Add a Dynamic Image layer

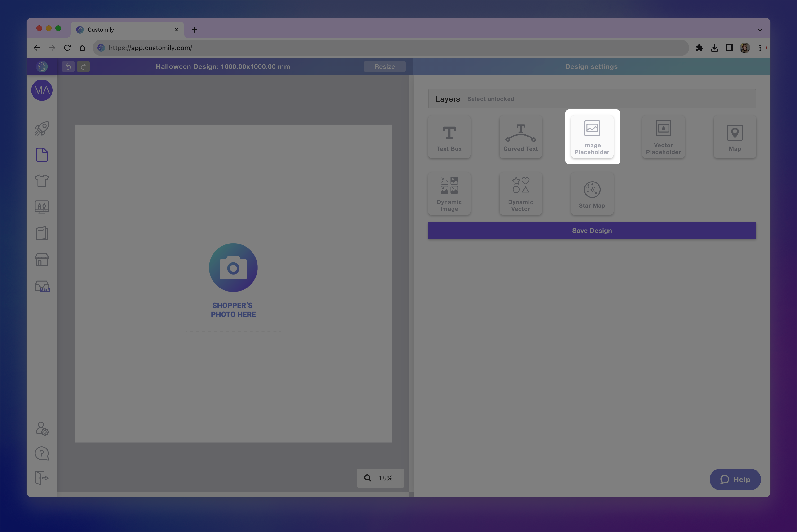pos(449,193)
